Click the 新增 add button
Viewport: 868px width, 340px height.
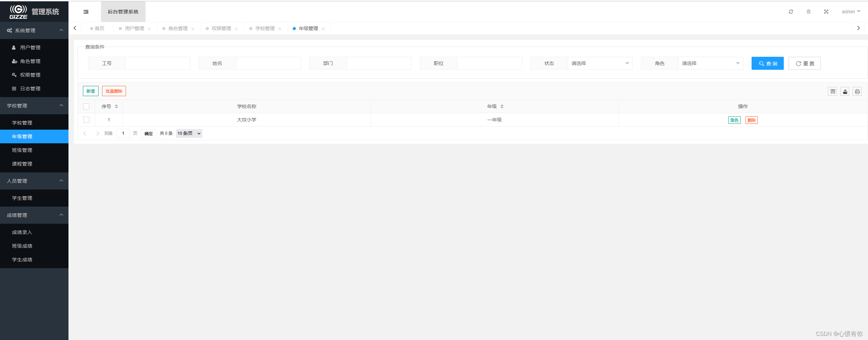click(x=90, y=91)
